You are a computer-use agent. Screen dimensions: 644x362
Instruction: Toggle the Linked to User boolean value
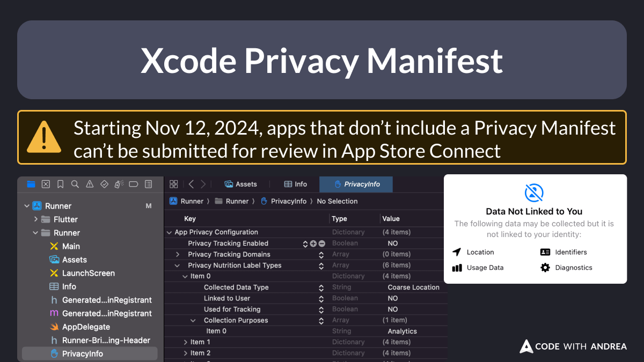tap(392, 298)
